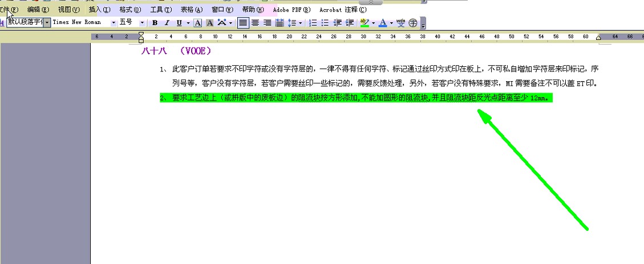Toggle Bold formatting
Viewport: 644px width, 264px height.
click(x=155, y=23)
